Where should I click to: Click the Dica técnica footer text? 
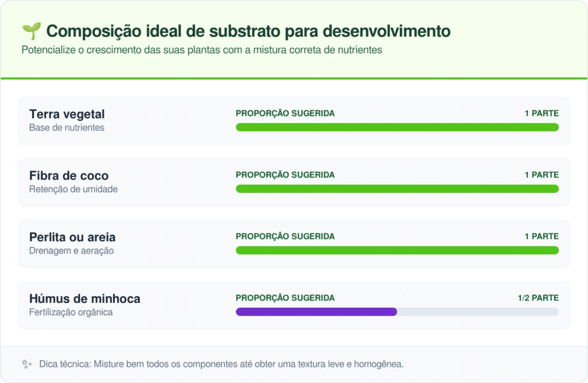click(222, 364)
